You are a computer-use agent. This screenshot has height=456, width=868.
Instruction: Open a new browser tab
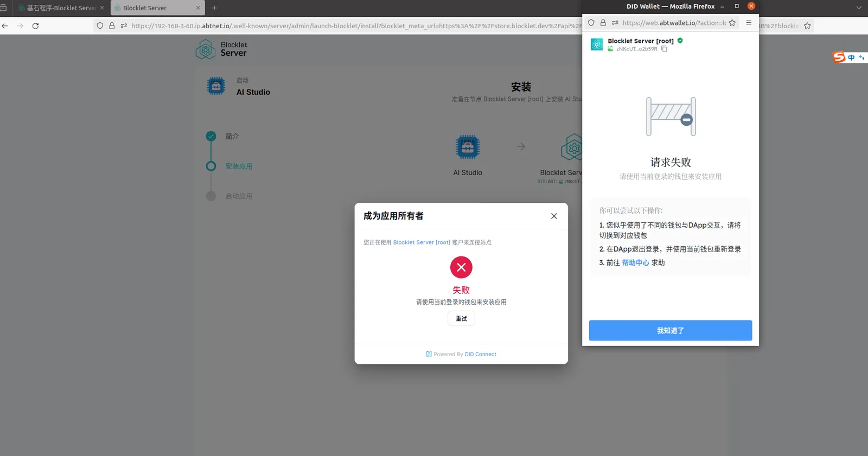[214, 8]
